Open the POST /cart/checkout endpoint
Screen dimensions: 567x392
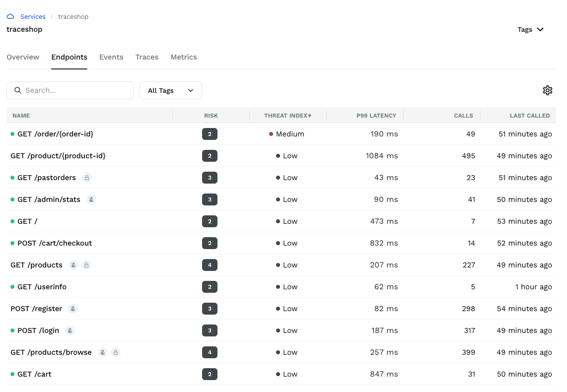pos(55,243)
